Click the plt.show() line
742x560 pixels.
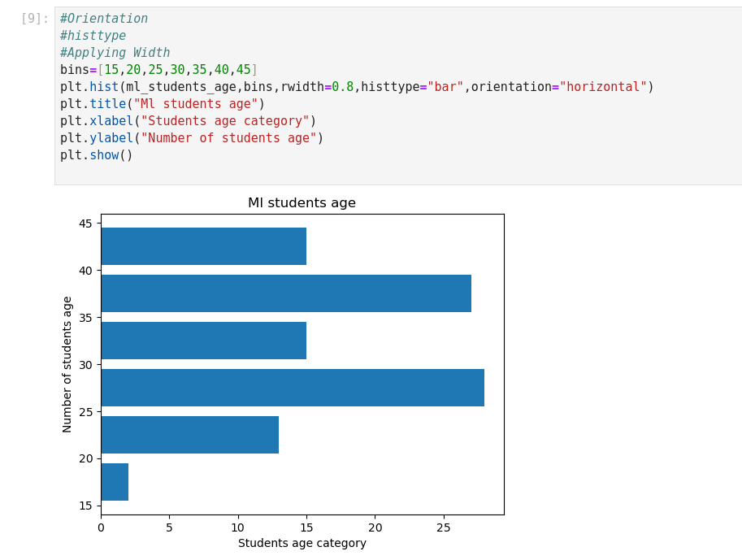[96, 155]
